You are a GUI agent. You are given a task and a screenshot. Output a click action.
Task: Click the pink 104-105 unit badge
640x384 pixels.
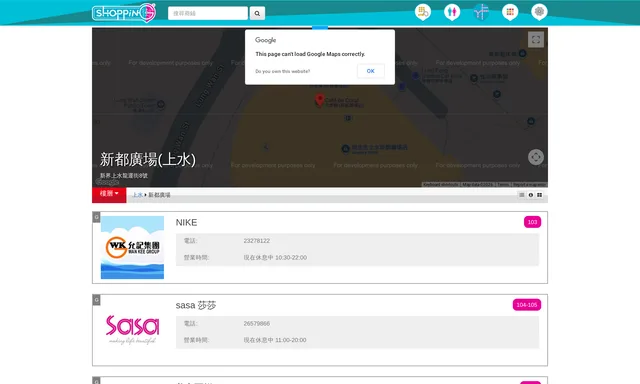point(527,305)
